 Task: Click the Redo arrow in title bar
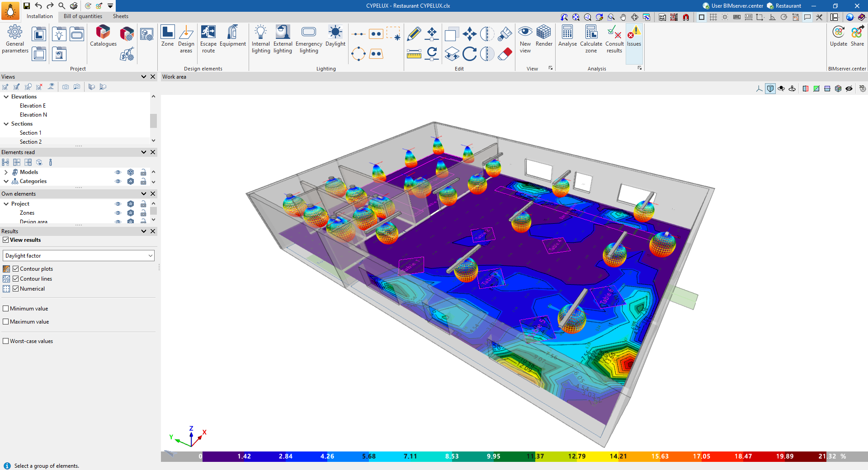coord(50,6)
